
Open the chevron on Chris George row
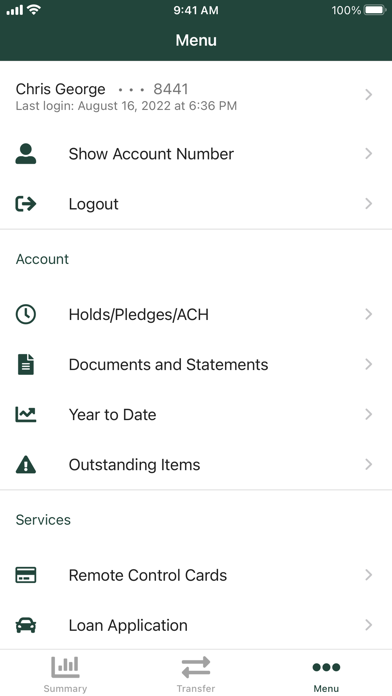(x=368, y=95)
